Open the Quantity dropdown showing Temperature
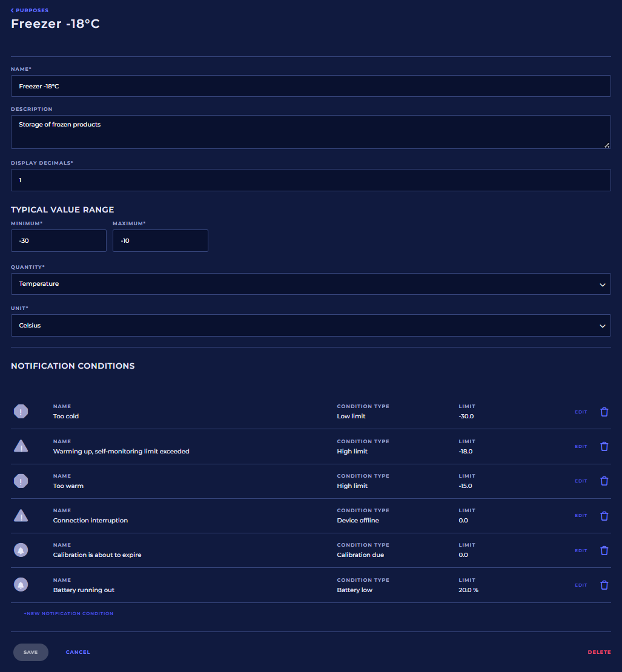This screenshot has width=622, height=672. coord(311,284)
